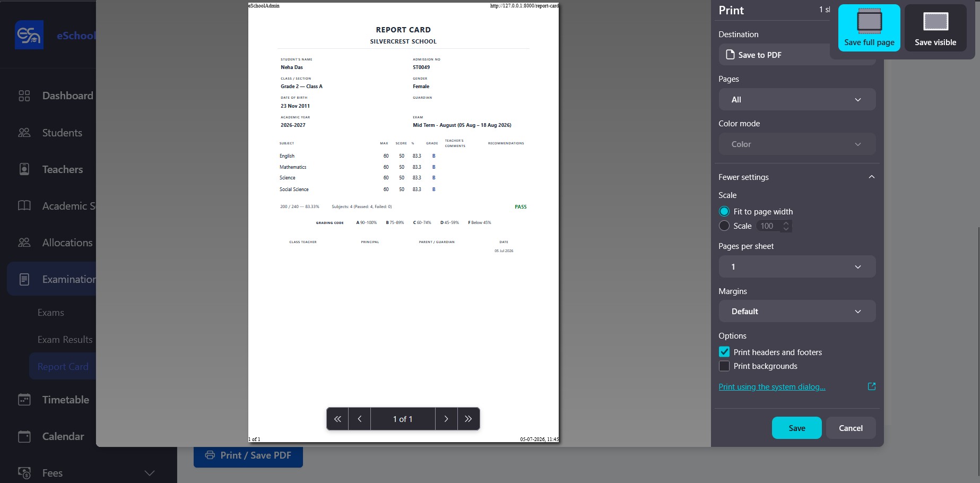
Task: Click the Students sidebar icon
Action: pyautogui.click(x=24, y=133)
